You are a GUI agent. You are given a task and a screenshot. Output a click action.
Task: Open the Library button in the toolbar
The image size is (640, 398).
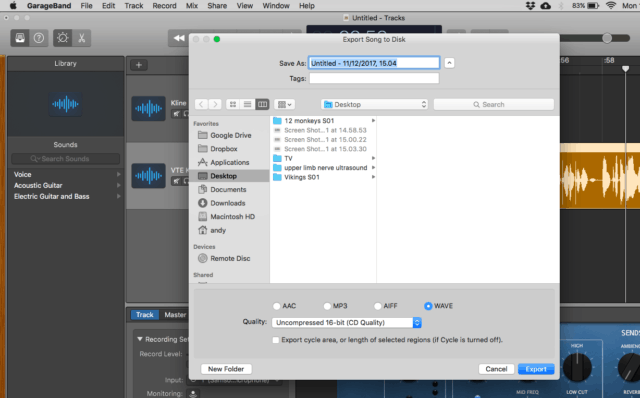(20, 38)
